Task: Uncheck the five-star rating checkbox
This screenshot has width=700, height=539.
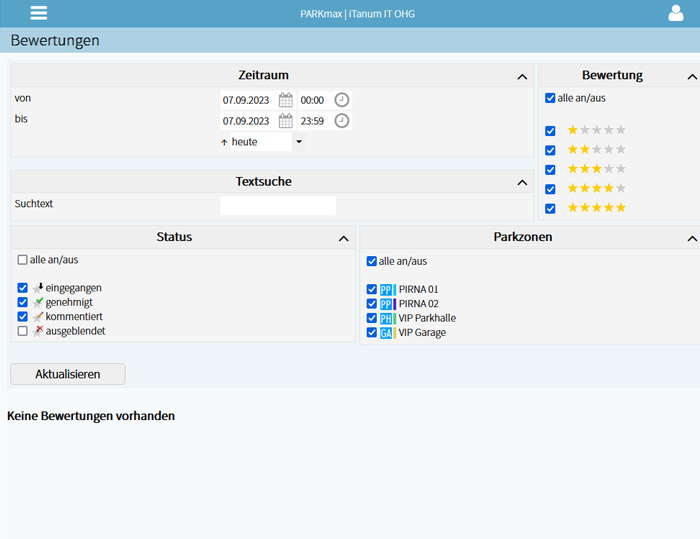Action: coord(550,209)
